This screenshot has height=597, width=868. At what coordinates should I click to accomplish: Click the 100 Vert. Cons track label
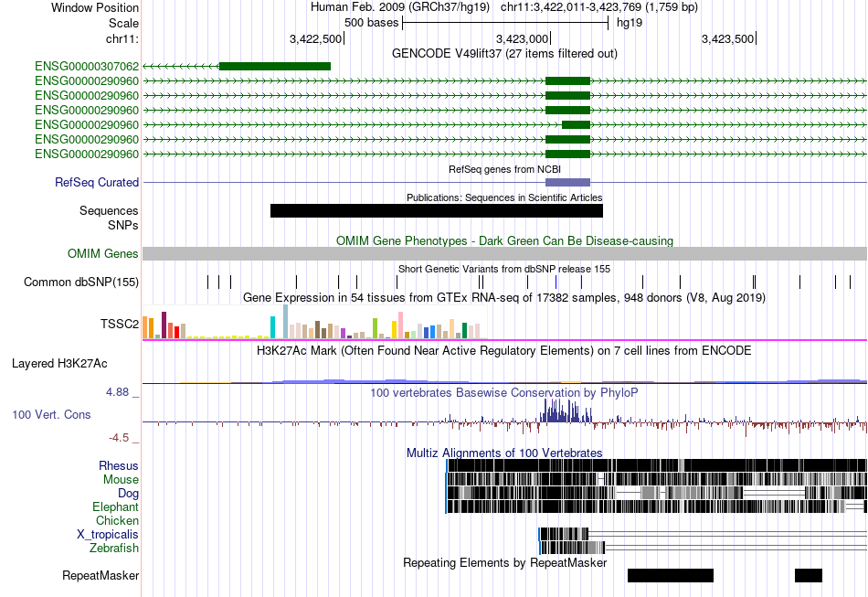(x=51, y=415)
